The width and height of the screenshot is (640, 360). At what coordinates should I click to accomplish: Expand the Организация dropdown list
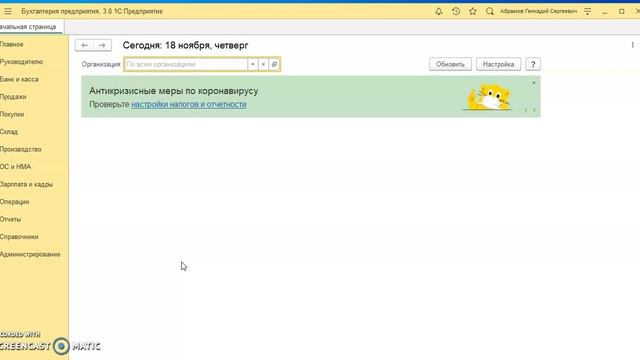coord(253,64)
